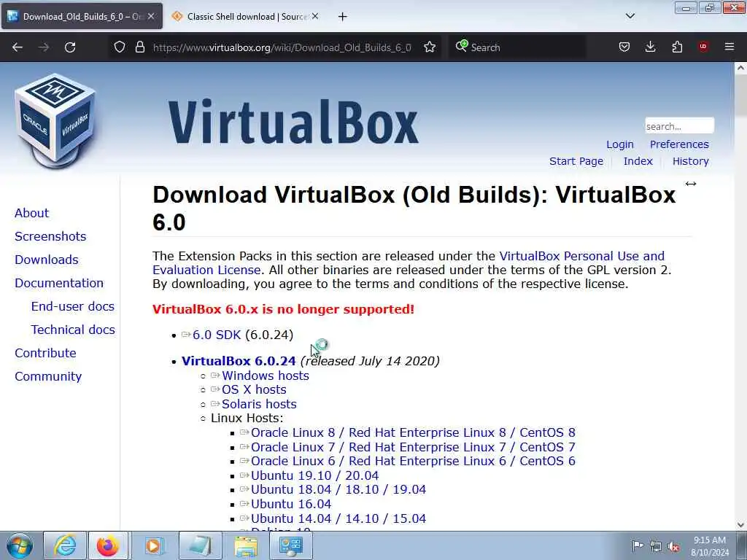The height and width of the screenshot is (560, 747).
Task: Click the Action Center flag icon
Action: click(x=638, y=545)
